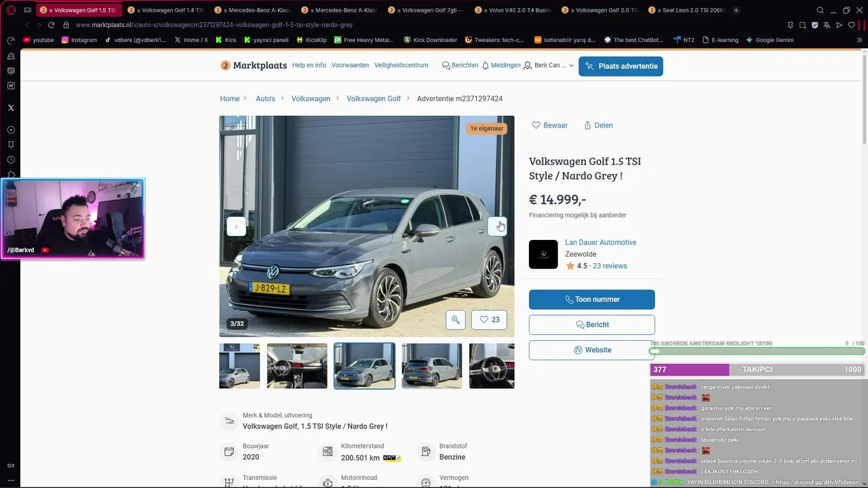Go to the Home breadcrumb

[230, 99]
